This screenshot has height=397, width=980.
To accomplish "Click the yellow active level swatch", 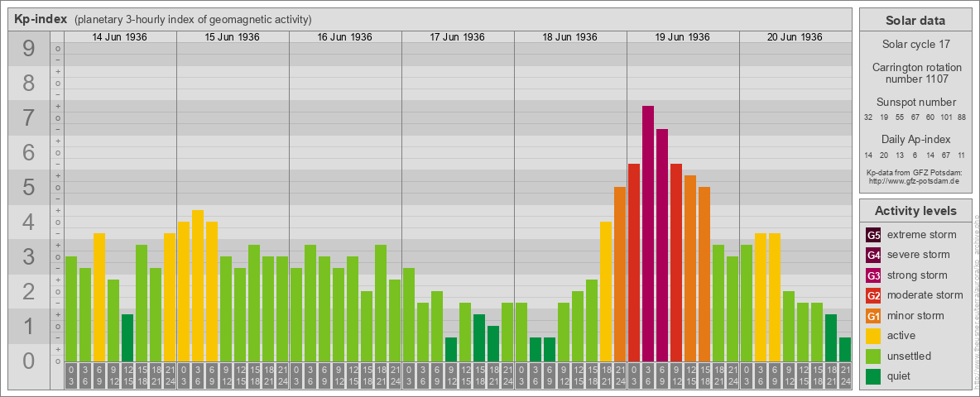I will pyautogui.click(x=873, y=336).
